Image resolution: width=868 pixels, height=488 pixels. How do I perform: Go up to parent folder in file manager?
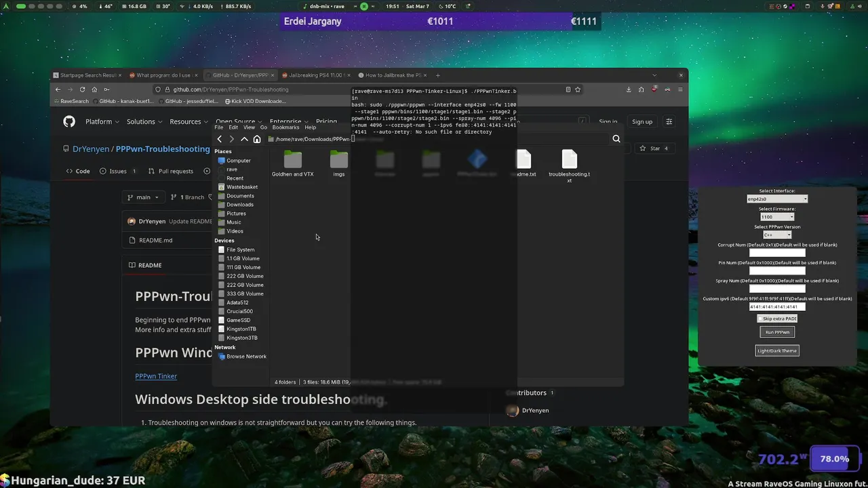pos(244,139)
